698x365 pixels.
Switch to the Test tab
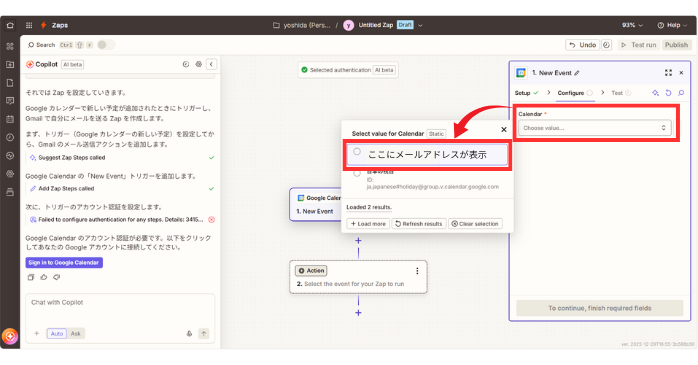[621, 93]
